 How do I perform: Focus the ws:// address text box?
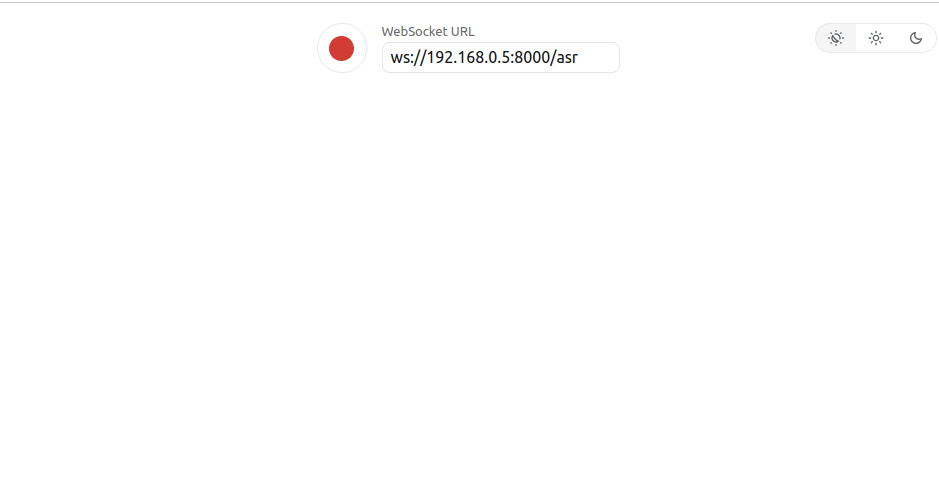[x=501, y=57]
